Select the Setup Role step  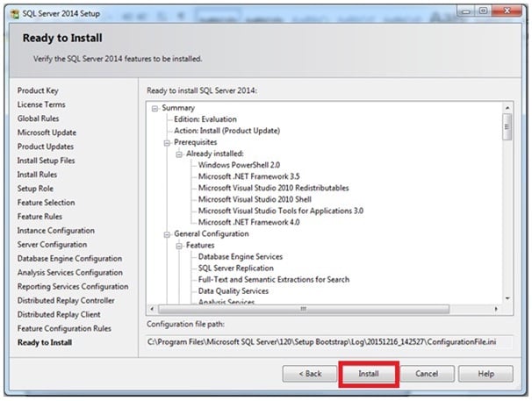point(35,189)
